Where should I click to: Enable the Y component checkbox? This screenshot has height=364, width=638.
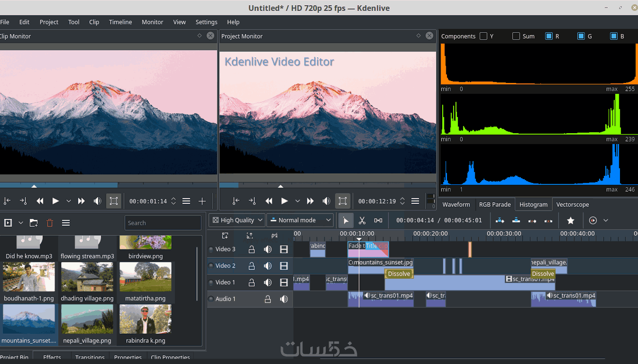point(483,36)
